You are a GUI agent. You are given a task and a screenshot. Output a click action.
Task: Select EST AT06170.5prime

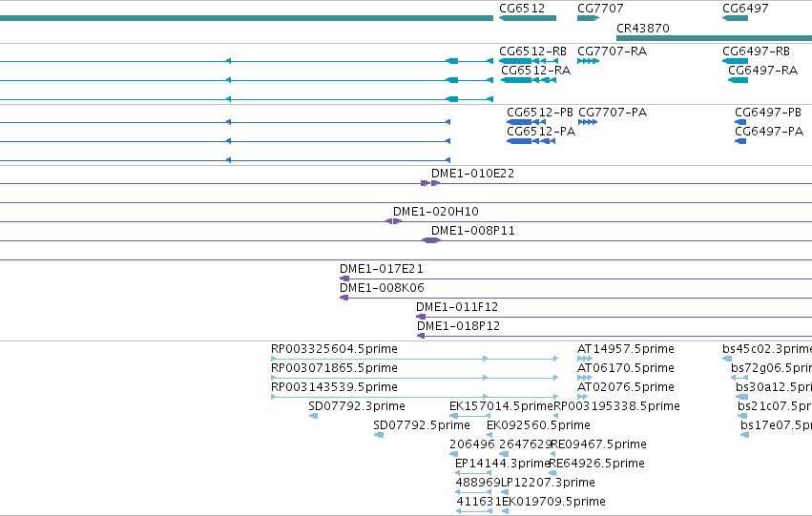(585, 378)
